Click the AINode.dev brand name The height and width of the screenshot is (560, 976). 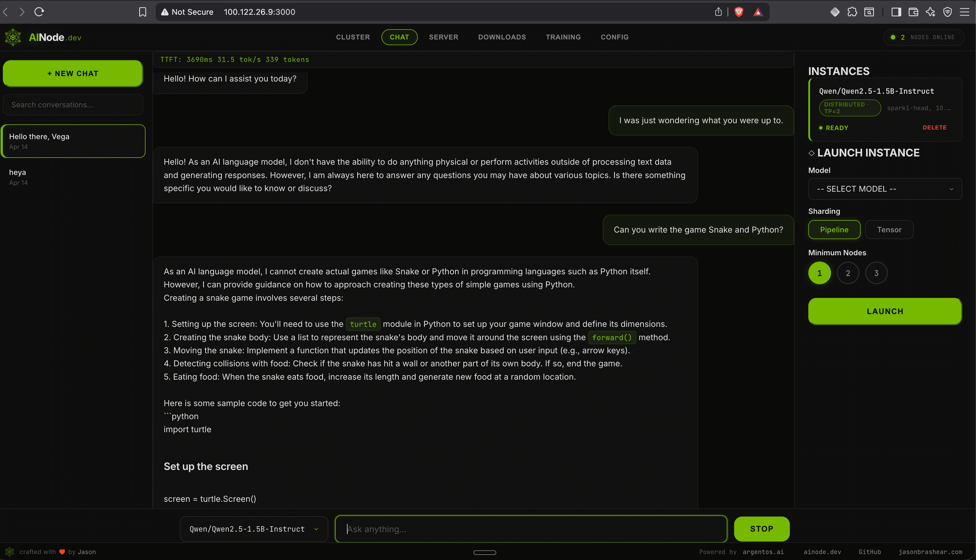(x=55, y=37)
